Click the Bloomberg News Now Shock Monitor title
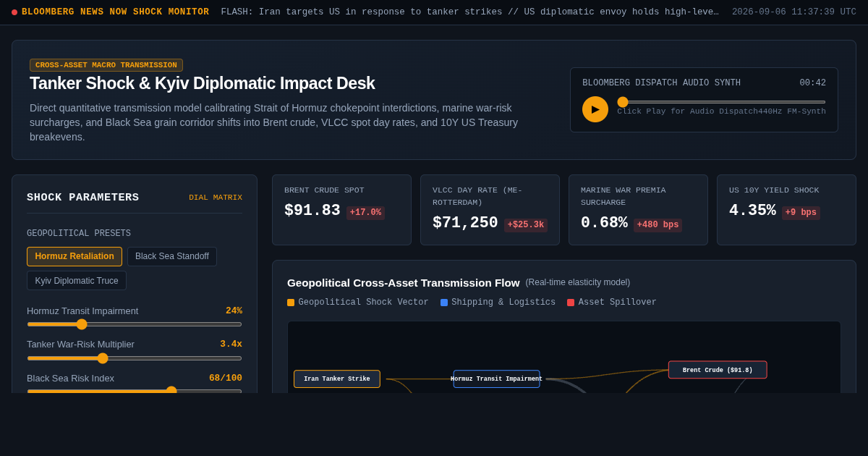The height and width of the screenshot is (456, 868). 115,12
